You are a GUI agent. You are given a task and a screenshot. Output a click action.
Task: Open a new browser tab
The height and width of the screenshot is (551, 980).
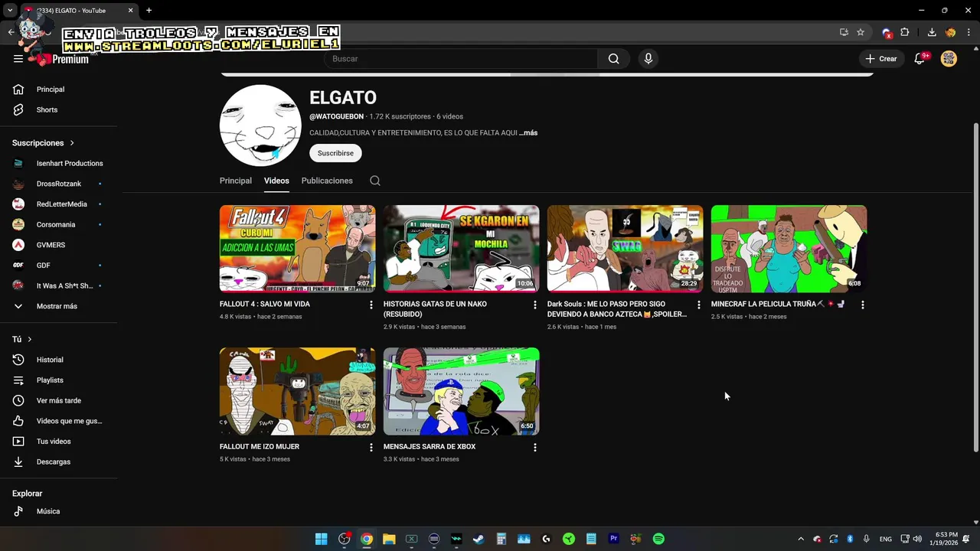149,11
